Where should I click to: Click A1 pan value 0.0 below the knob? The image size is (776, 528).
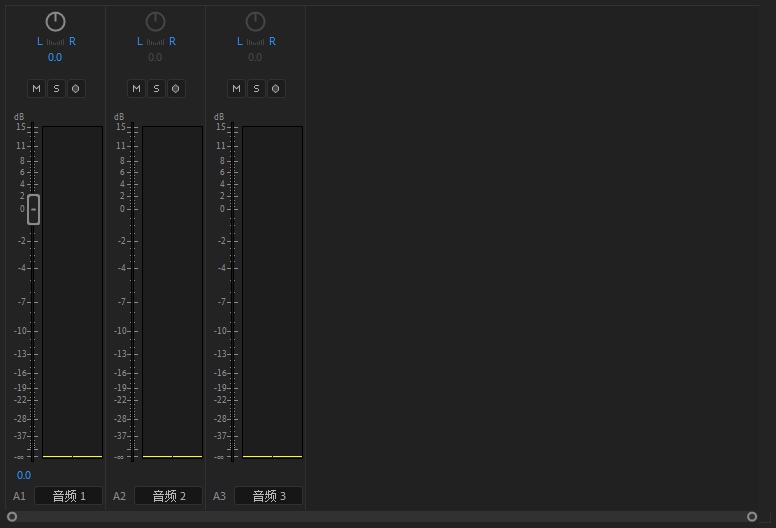(x=55, y=57)
